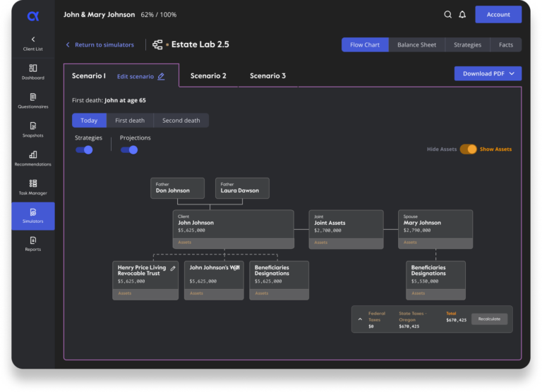
Task: Expand Assets under Mary Johnson card
Action: point(435,243)
